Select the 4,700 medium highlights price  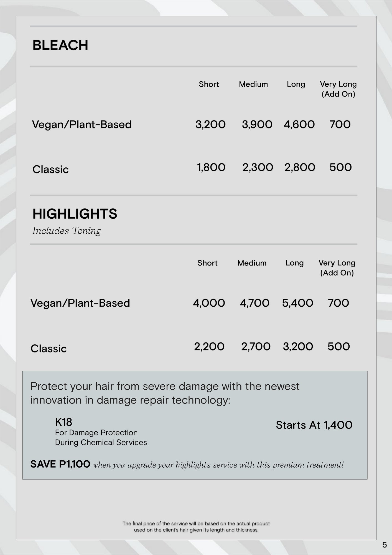254,303
